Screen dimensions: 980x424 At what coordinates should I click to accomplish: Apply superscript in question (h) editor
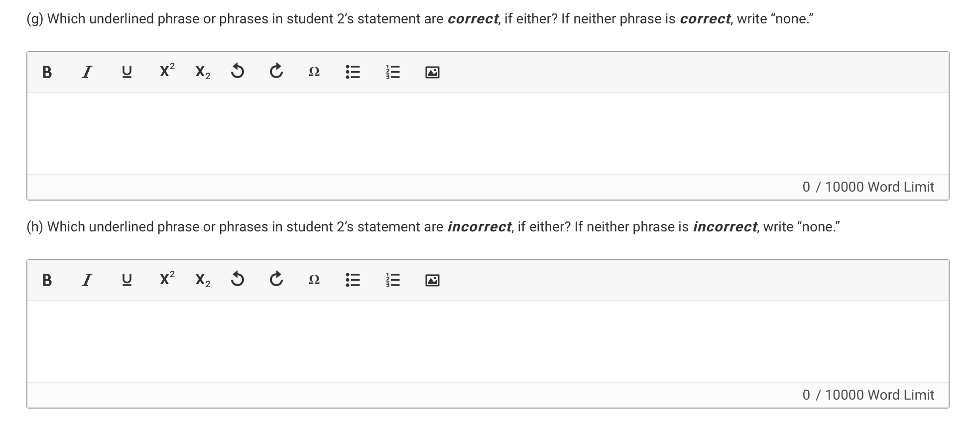pyautogui.click(x=167, y=279)
